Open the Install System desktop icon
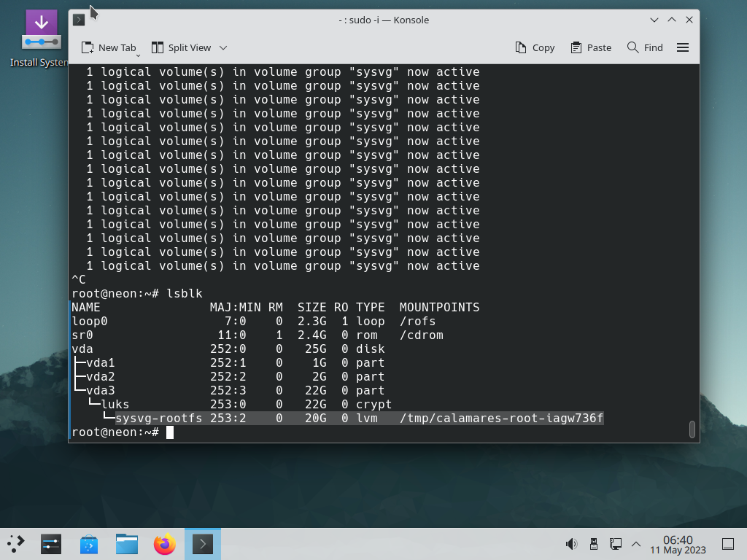The width and height of the screenshot is (747, 560). pos(41,39)
